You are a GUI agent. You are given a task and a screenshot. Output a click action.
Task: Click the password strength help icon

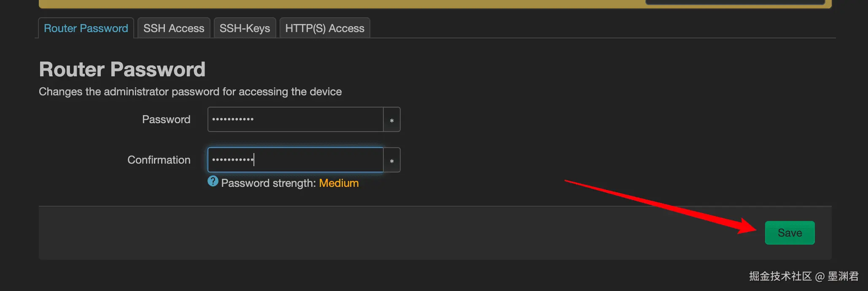pos(213,181)
